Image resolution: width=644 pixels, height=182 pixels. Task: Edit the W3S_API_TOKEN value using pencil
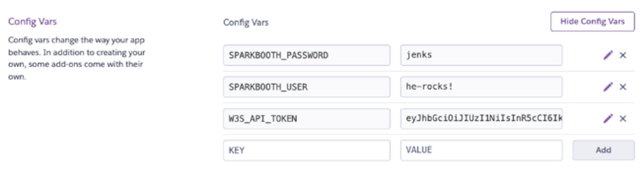coord(608,118)
